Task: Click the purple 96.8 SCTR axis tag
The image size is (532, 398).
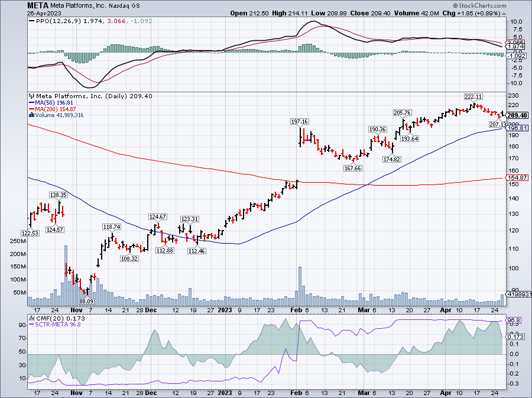Action: point(514,320)
